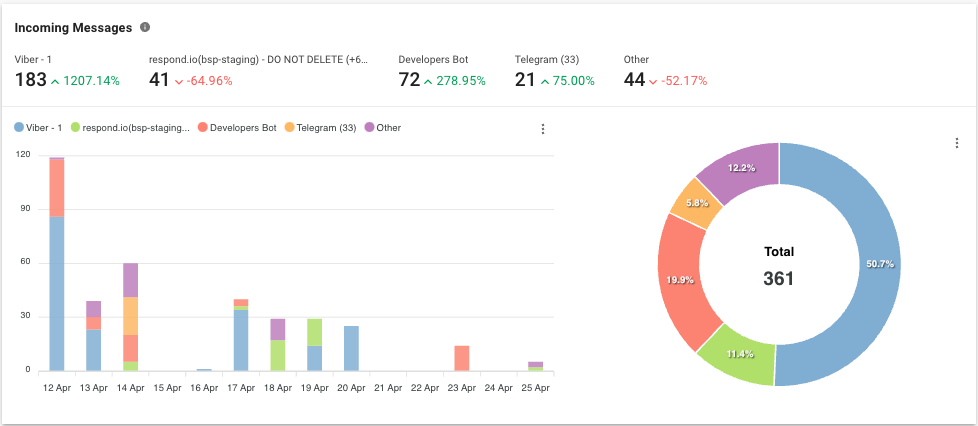Click the 20 Apr blue bar
Screen dimensions: 978x426
(x=351, y=348)
